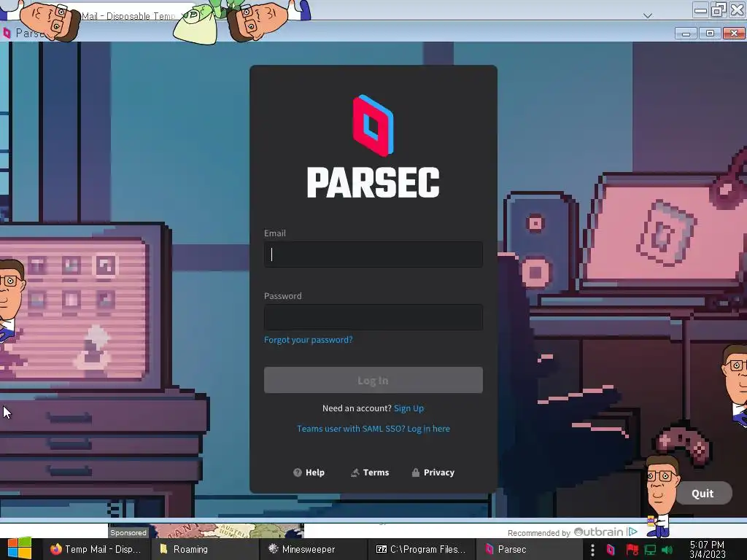Click the Recommended by Outbrain label
747x560 pixels.
565,532
